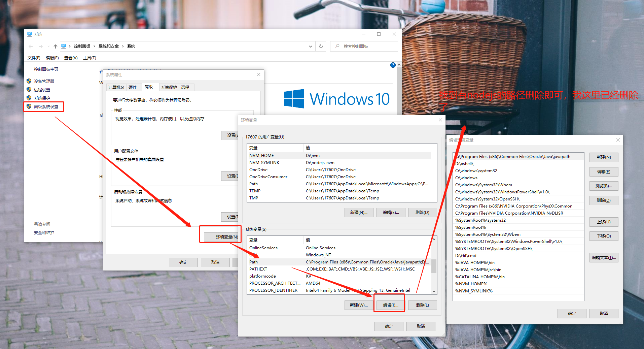Viewport: 644px width, 349px height.
Task: Click the 设备管理器 shield icon
Action: 29,81
